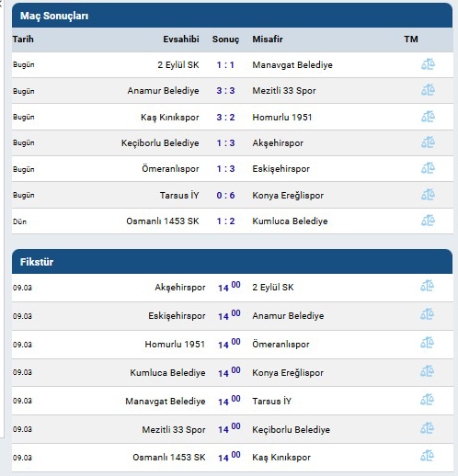Open comparison icon for Manavgat Belediye vs Tarsus İY fixture
458x476 pixels.
428,400
